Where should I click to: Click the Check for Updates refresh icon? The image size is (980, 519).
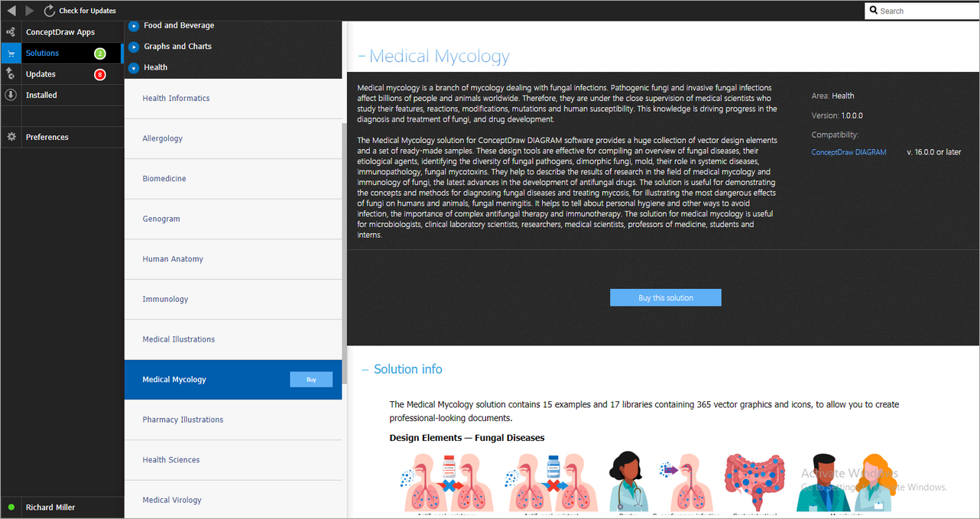point(50,11)
